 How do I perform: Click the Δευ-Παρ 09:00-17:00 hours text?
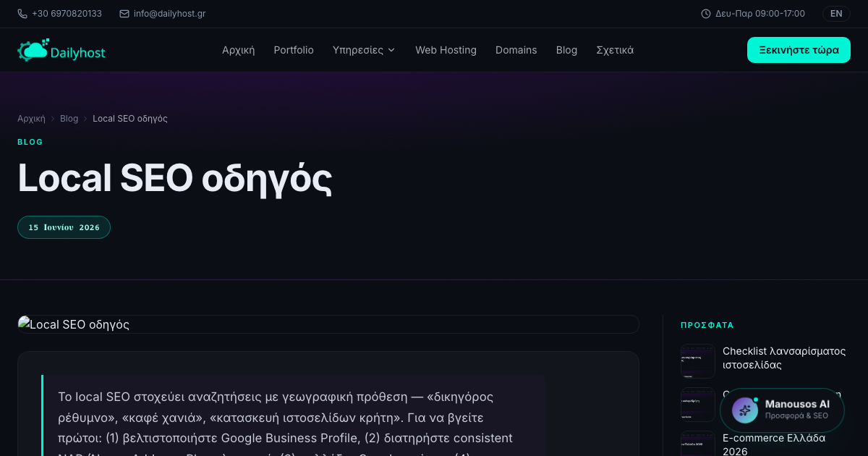click(x=760, y=14)
